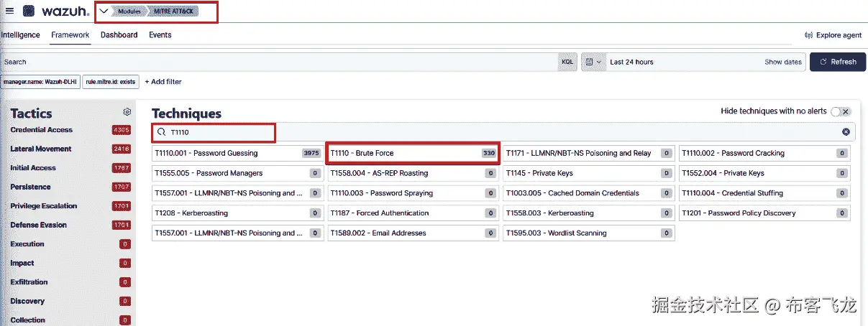Click the 3975 Password Guessing count
868x326 pixels.
[x=311, y=153]
